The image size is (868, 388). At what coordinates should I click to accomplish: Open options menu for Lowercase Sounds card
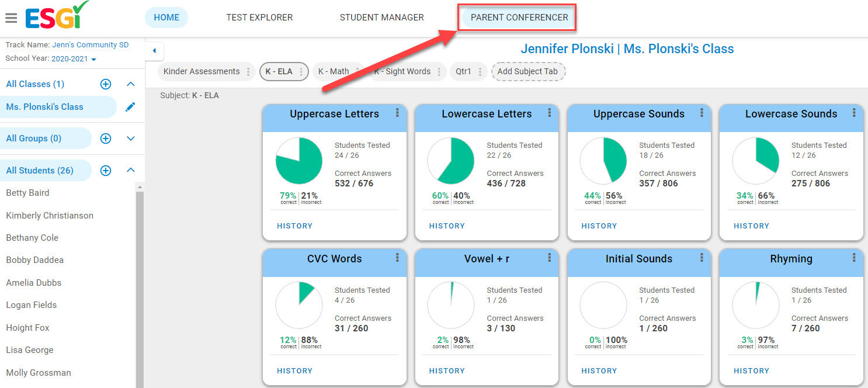tap(854, 113)
